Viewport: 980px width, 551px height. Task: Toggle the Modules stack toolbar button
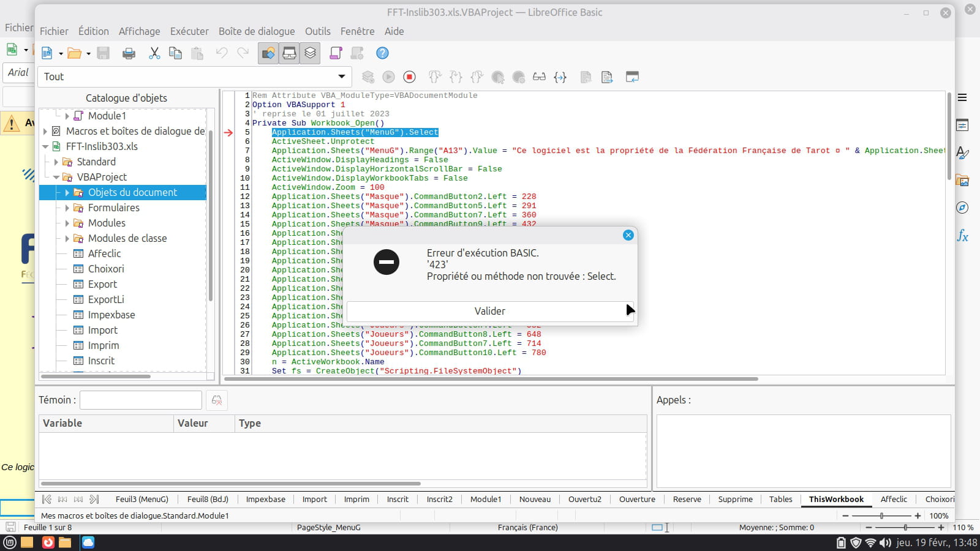pos(311,53)
